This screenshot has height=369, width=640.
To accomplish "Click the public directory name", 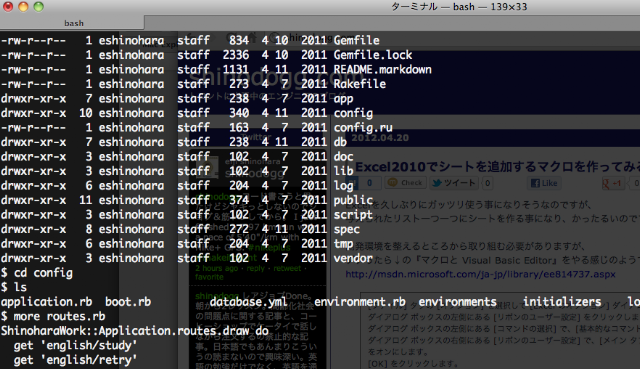I will click(x=353, y=200).
